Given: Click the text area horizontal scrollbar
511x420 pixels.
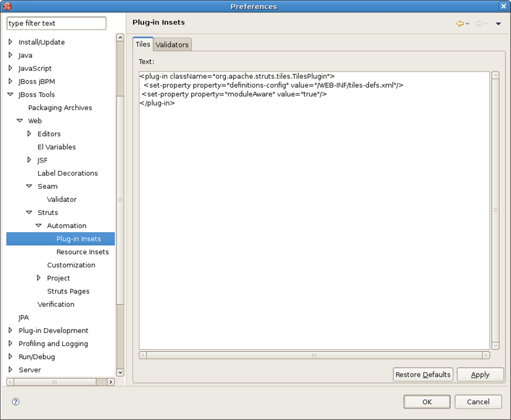Looking at the screenshot, I should coord(314,355).
